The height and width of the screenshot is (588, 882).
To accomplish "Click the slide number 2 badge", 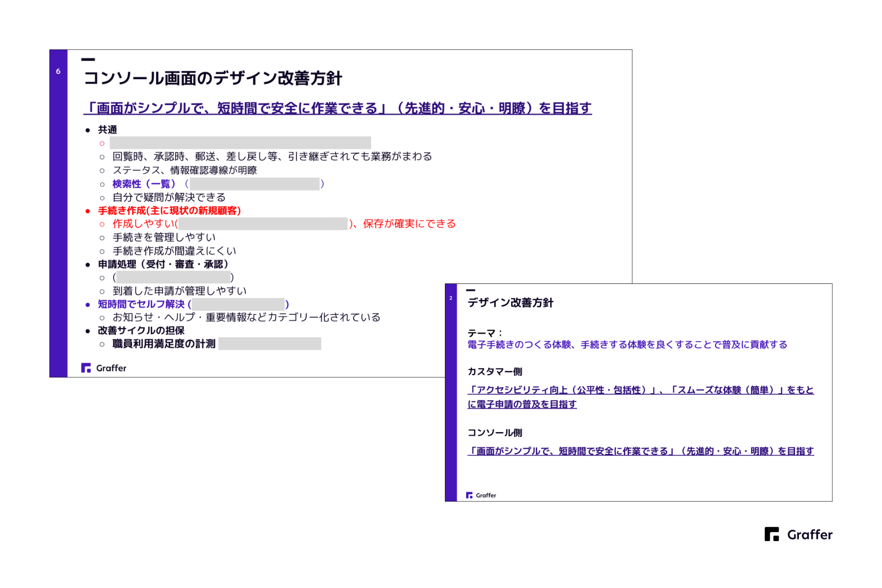I will click(451, 298).
